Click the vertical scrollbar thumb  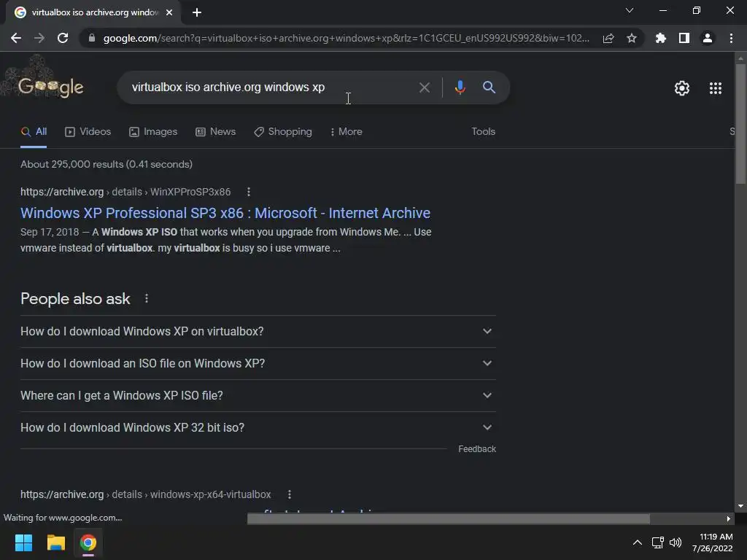(x=740, y=122)
